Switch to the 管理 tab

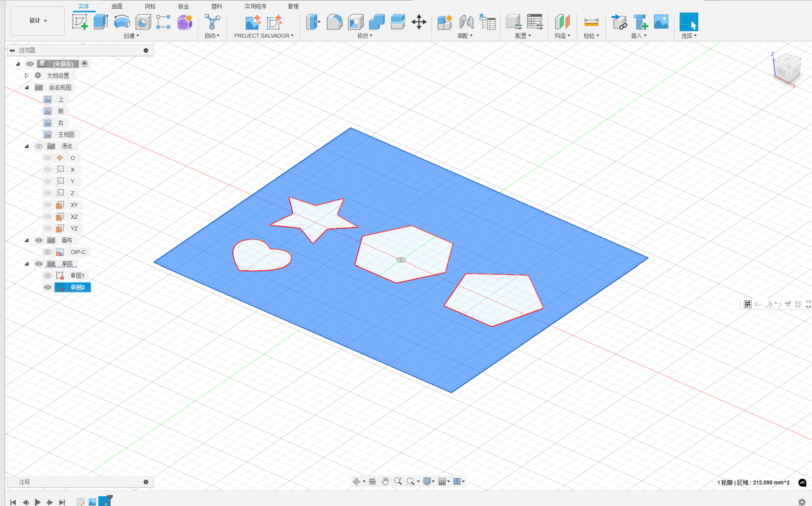tap(293, 6)
